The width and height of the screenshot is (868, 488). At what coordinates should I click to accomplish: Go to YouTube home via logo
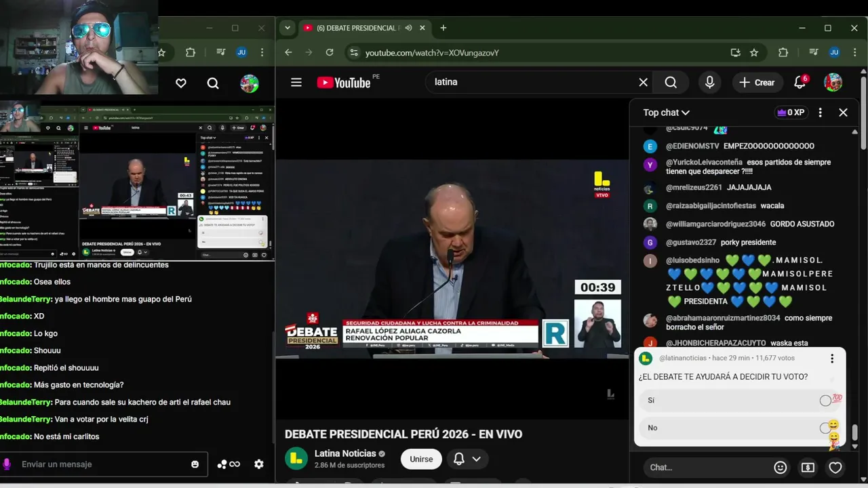pyautogui.click(x=344, y=83)
